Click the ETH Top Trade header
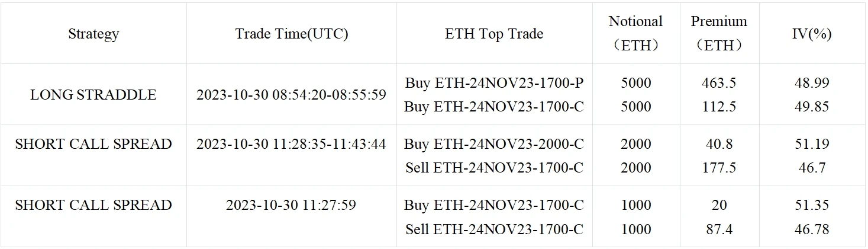The image size is (868, 249). pos(494,34)
